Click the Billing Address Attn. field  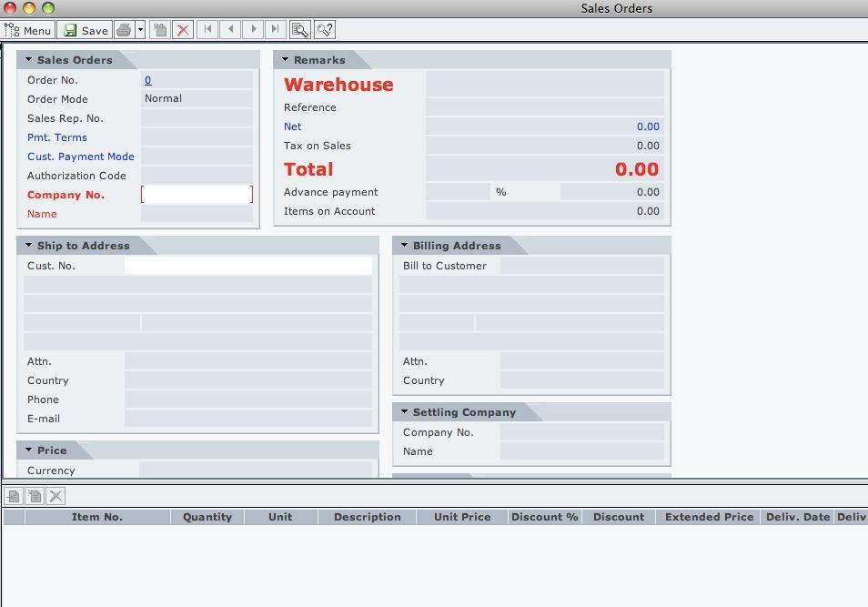(581, 361)
